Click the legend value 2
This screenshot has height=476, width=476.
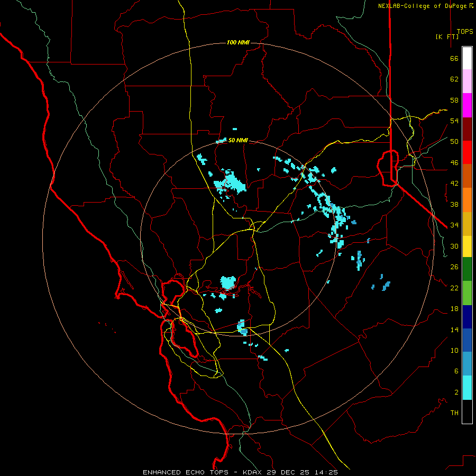pos(456,392)
